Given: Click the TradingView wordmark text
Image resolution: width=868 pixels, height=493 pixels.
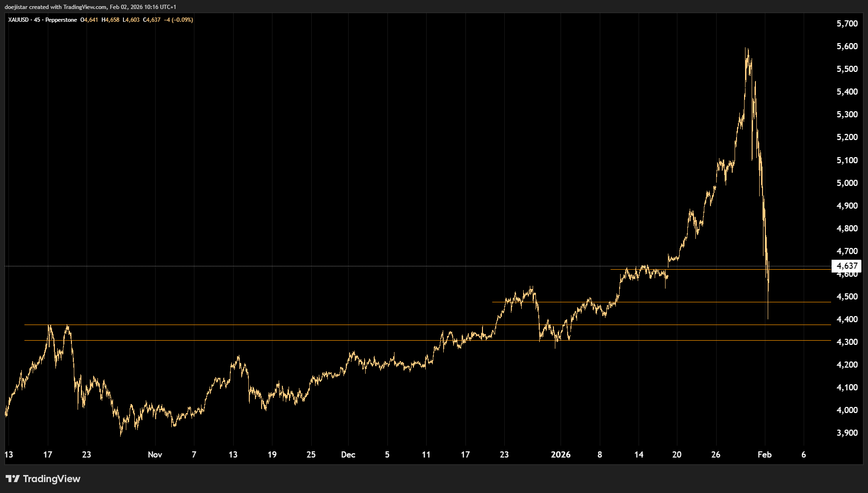Looking at the screenshot, I should [x=52, y=479].
